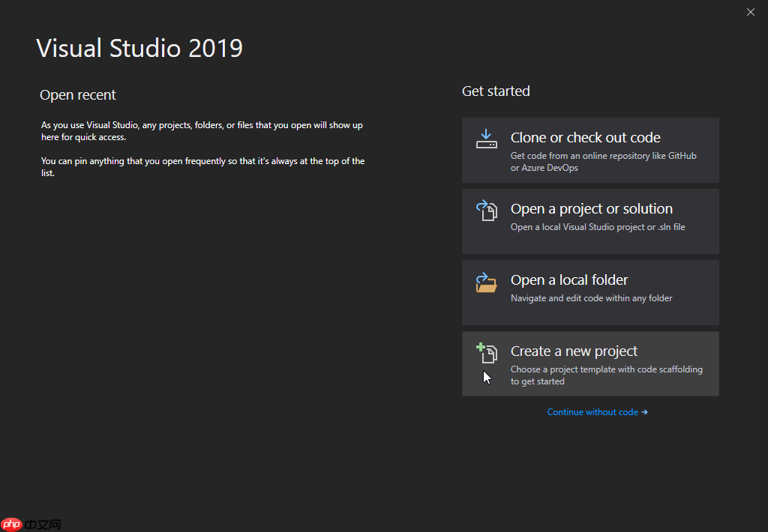Pick the Open a local folder title
The image size is (768, 532).
click(x=569, y=280)
